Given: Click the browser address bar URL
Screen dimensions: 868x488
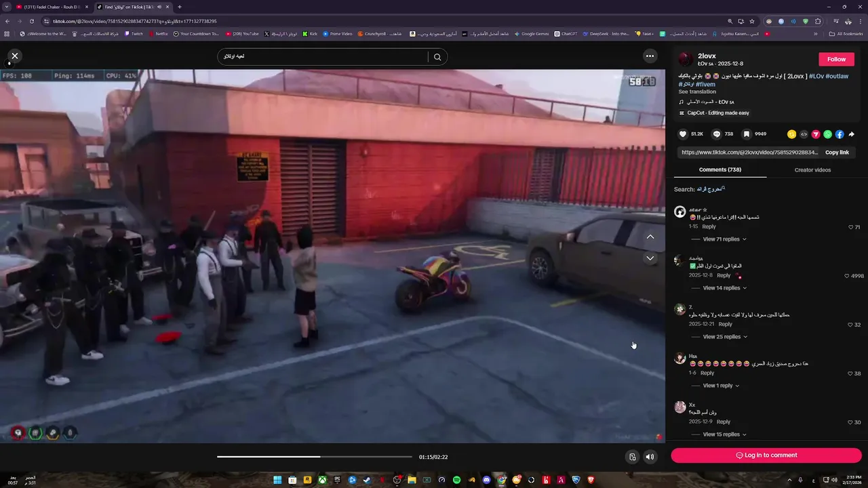Looking at the screenshot, I should click(135, 21).
